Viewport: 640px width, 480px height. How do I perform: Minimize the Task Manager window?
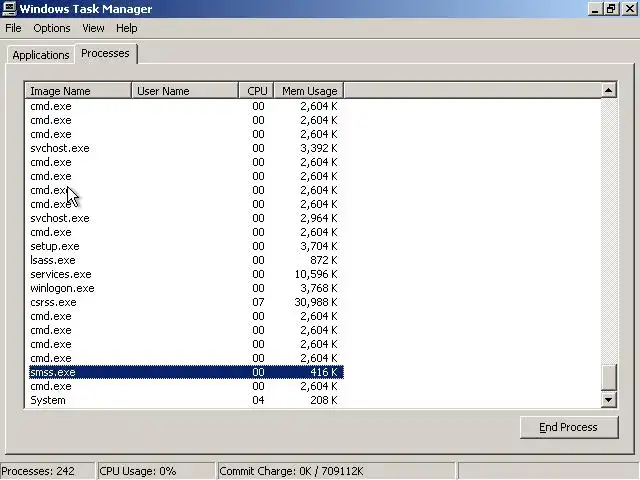596,9
